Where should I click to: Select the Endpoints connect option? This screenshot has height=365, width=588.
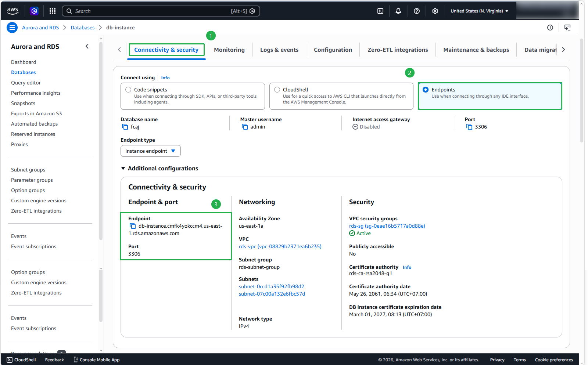pos(490,96)
